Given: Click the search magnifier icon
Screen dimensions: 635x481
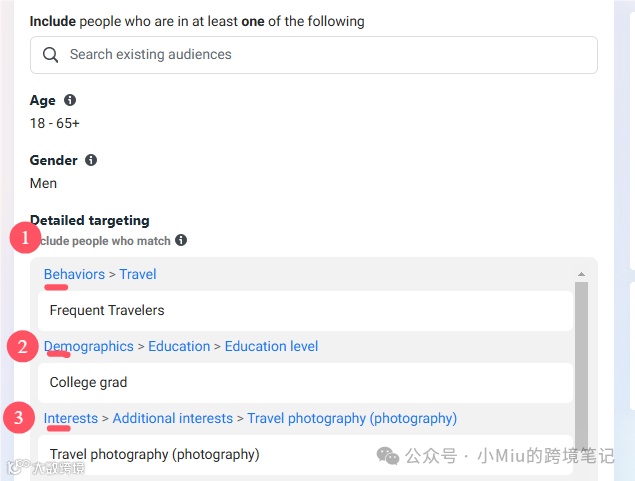Looking at the screenshot, I should [x=51, y=55].
